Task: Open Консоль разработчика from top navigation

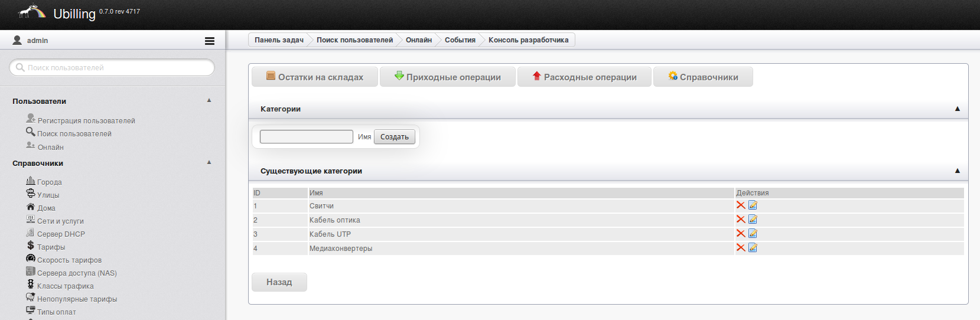Action: pos(528,40)
